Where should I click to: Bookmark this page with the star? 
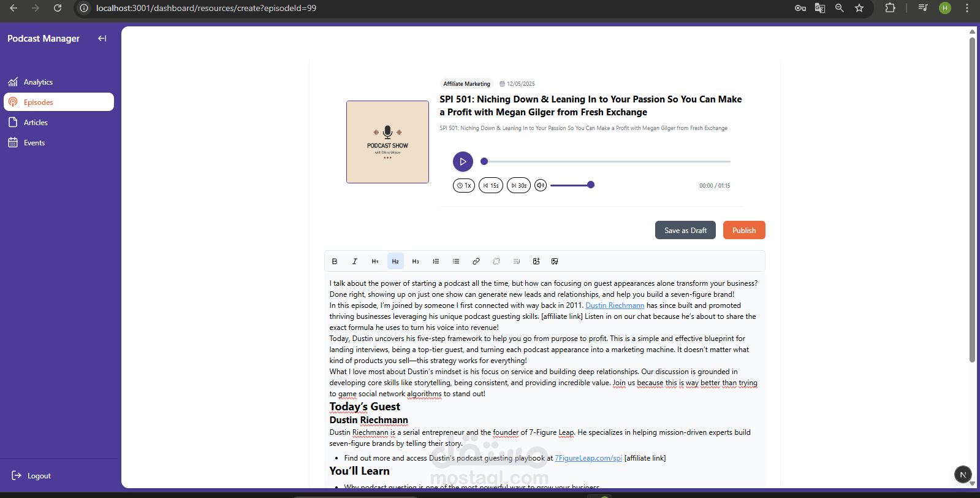[859, 8]
